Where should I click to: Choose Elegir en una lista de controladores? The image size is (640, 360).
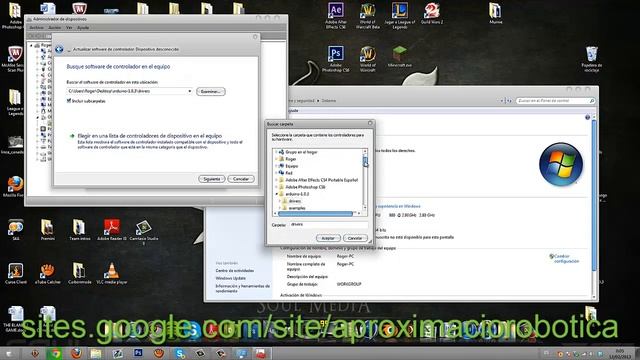coord(150,136)
